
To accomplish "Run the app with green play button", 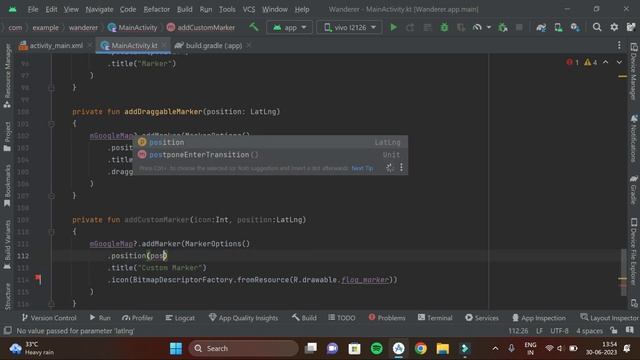I will click(x=393, y=27).
